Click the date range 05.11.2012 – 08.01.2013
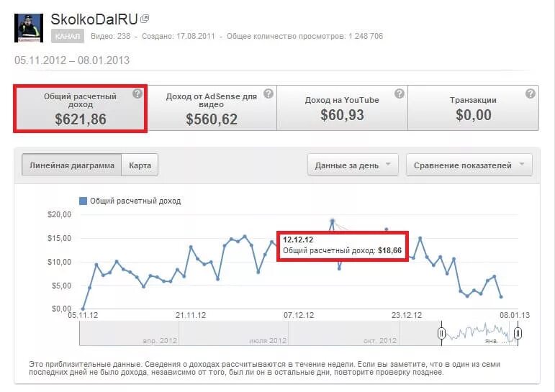This screenshot has height=392, width=555. coord(72,60)
